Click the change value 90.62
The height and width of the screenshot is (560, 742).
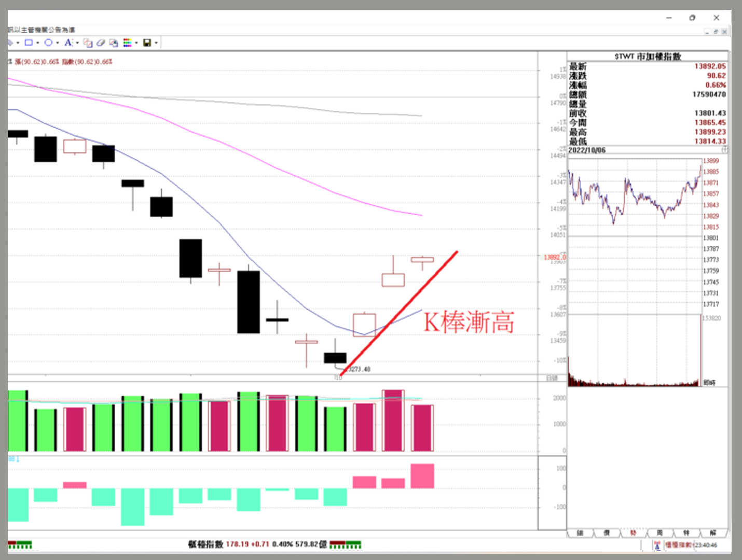click(716, 76)
